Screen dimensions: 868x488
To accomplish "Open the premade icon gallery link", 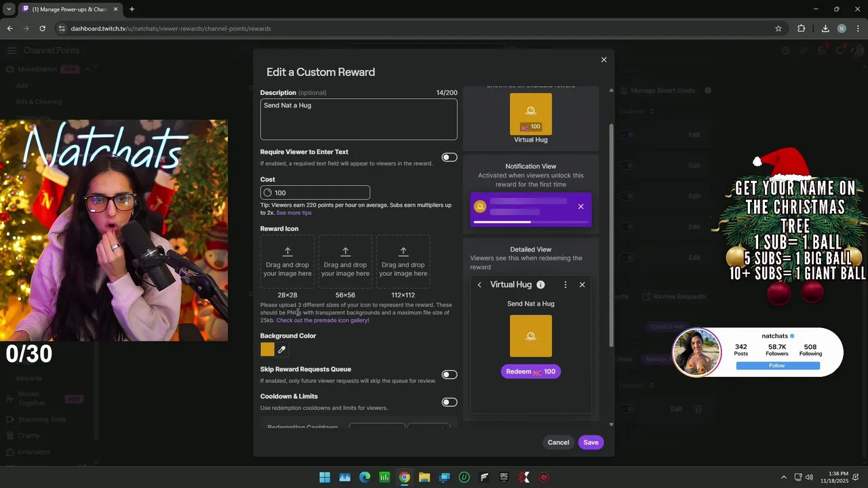I will point(323,321).
